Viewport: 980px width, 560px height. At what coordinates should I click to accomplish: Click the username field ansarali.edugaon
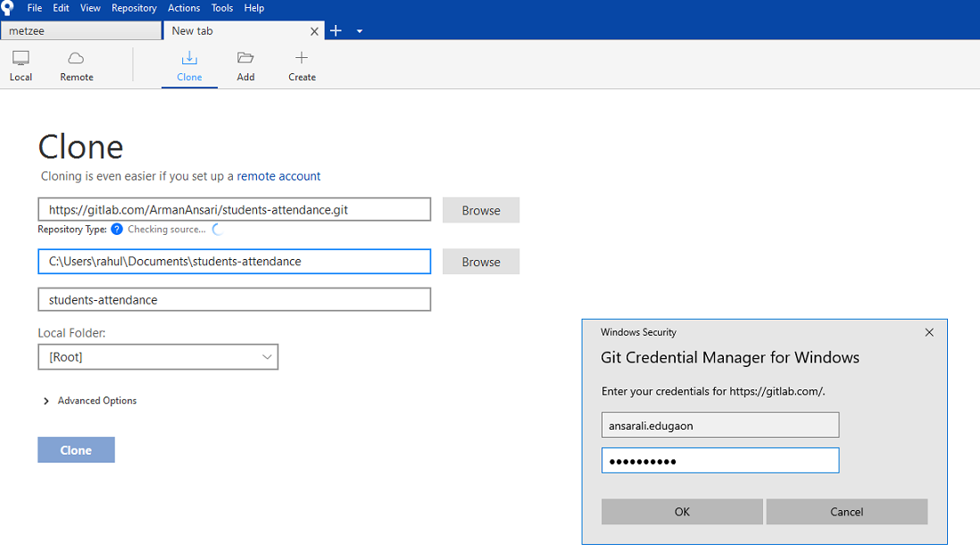pos(720,425)
